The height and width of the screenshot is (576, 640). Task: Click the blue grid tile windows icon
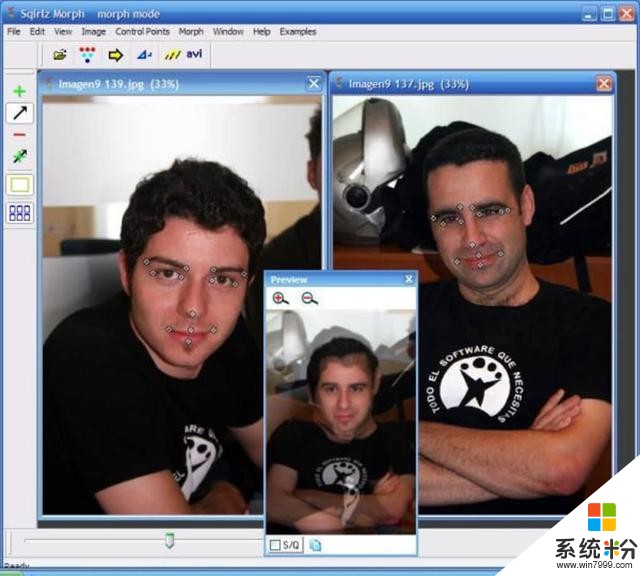(x=20, y=213)
